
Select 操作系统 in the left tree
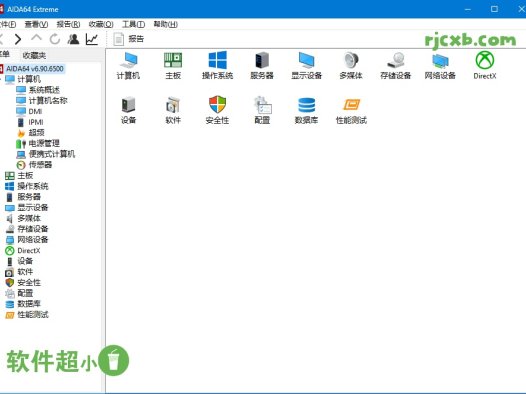[27, 186]
